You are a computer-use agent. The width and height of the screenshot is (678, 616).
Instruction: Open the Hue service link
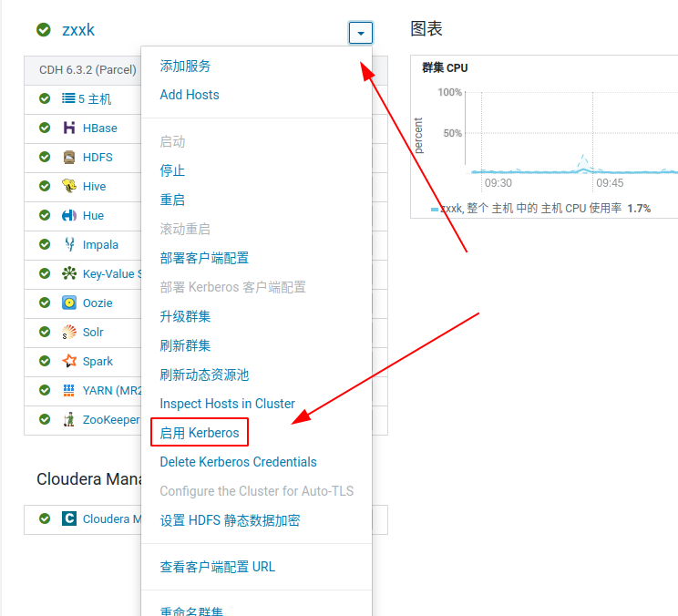pyautogui.click(x=93, y=215)
